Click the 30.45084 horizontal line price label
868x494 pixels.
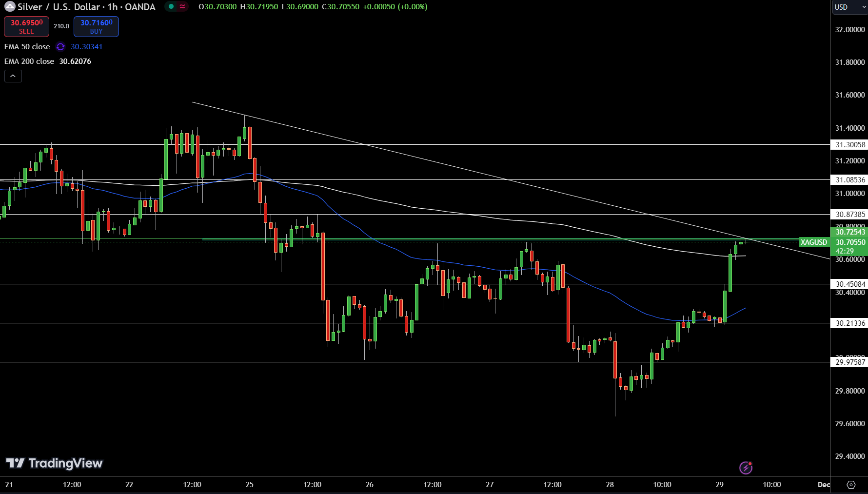850,284
